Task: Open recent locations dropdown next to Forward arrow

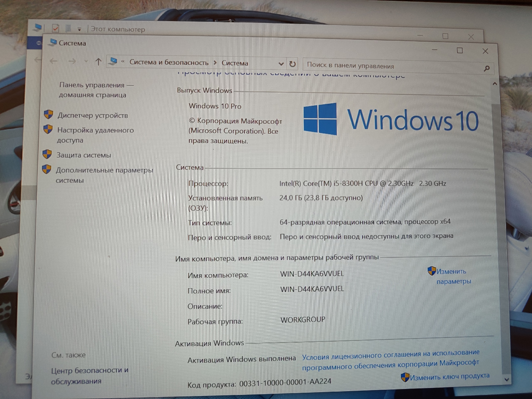Action: coord(86,62)
